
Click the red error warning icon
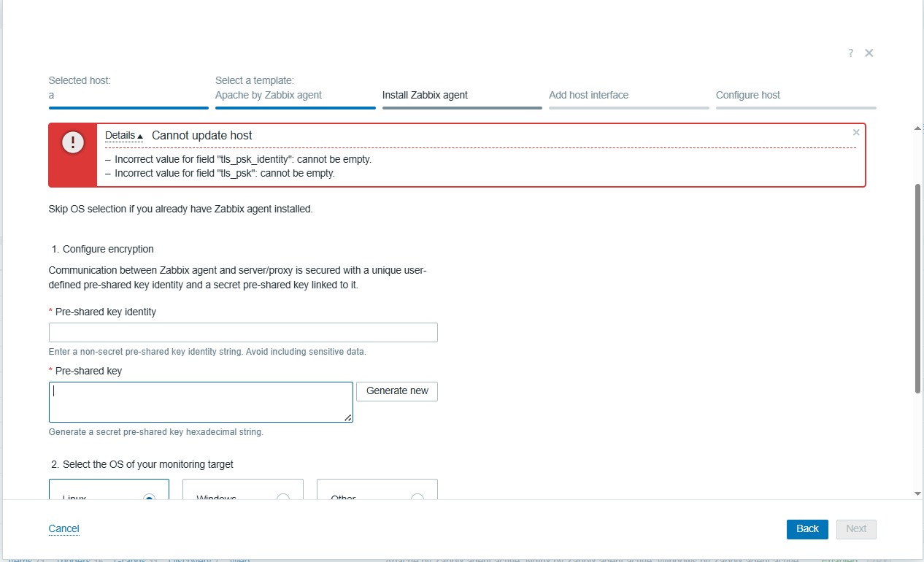click(x=72, y=142)
